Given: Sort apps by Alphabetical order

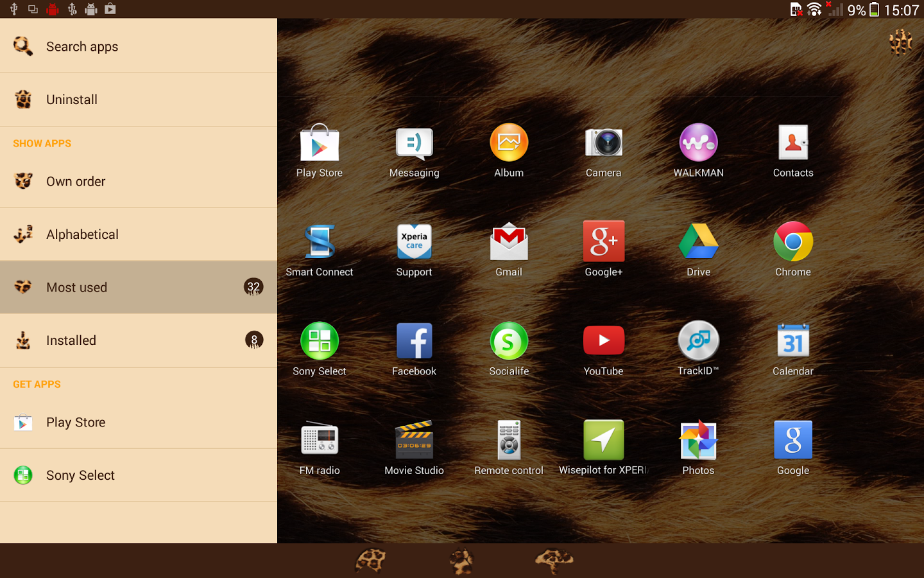Looking at the screenshot, I should [139, 234].
